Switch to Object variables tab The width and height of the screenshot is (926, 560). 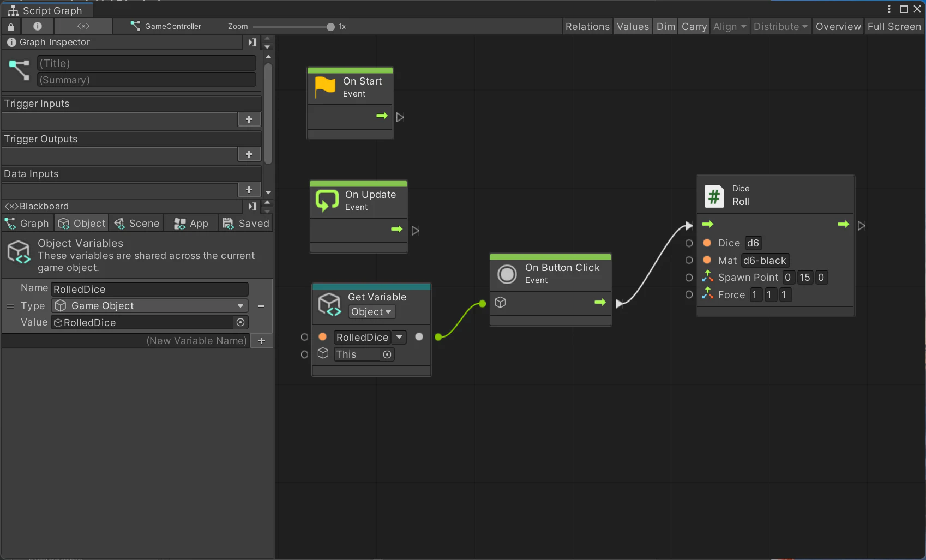click(82, 224)
